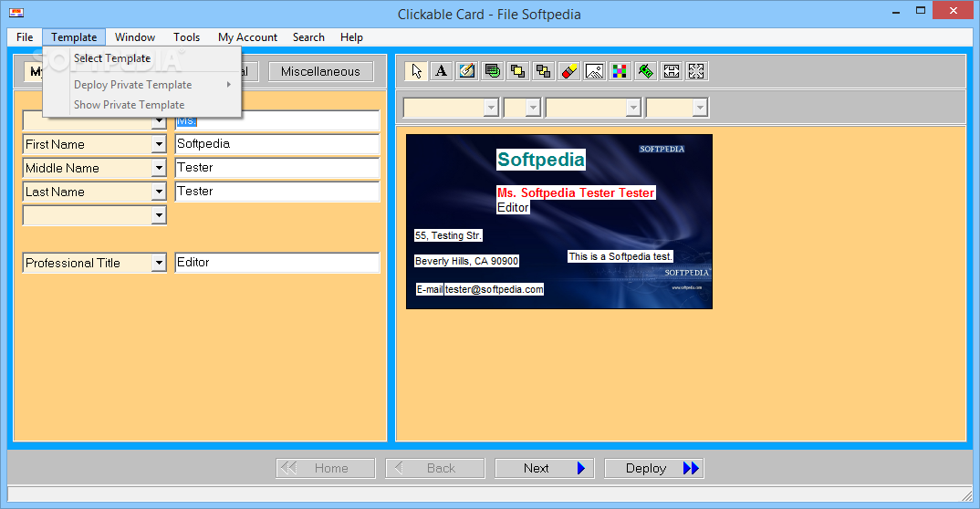The width and height of the screenshot is (980, 509).
Task: Click the last name field containing Tester
Action: coord(276,192)
